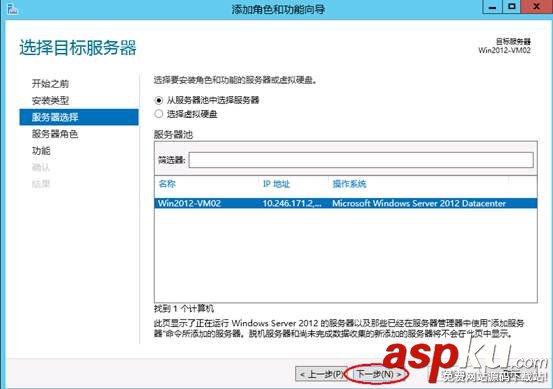This screenshot has width=553, height=389.
Task: Close the Add Roles wizard window
Action: [x=536, y=7]
